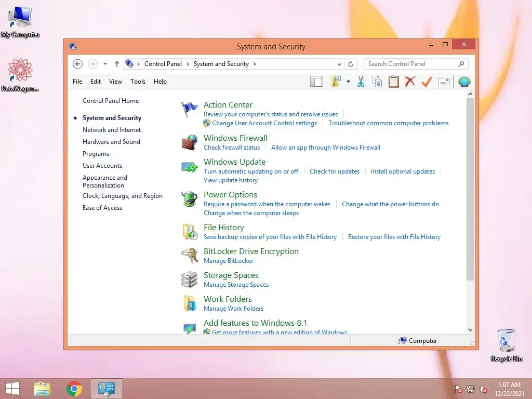The width and height of the screenshot is (532, 399).
Task: Open User Accounts category
Action: (102, 166)
